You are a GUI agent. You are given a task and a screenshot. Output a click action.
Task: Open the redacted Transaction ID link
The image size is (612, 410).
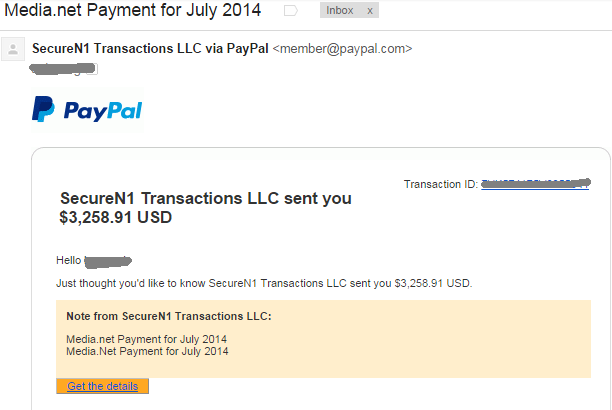click(535, 184)
